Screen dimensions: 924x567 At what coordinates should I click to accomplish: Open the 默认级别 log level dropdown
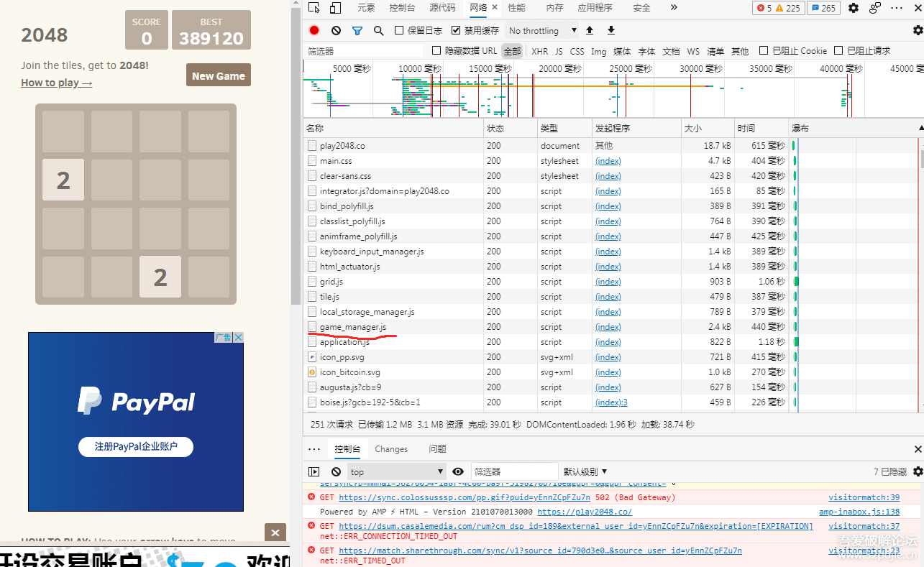(585, 471)
